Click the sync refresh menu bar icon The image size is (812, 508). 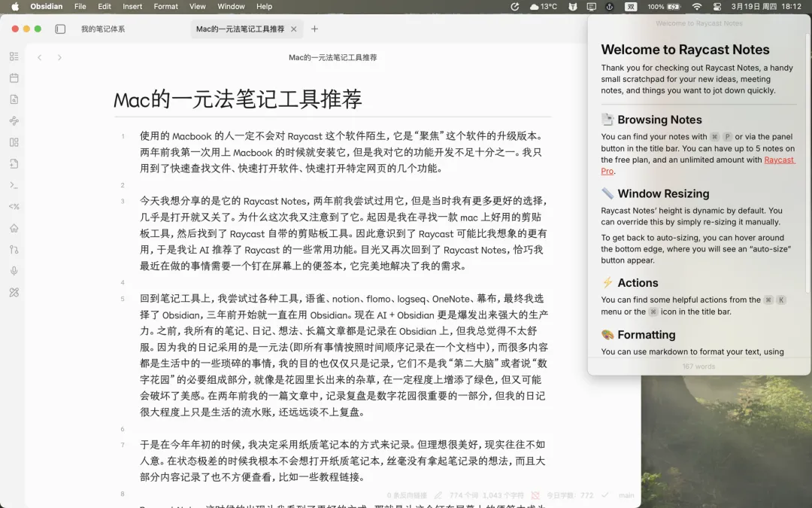tap(515, 7)
